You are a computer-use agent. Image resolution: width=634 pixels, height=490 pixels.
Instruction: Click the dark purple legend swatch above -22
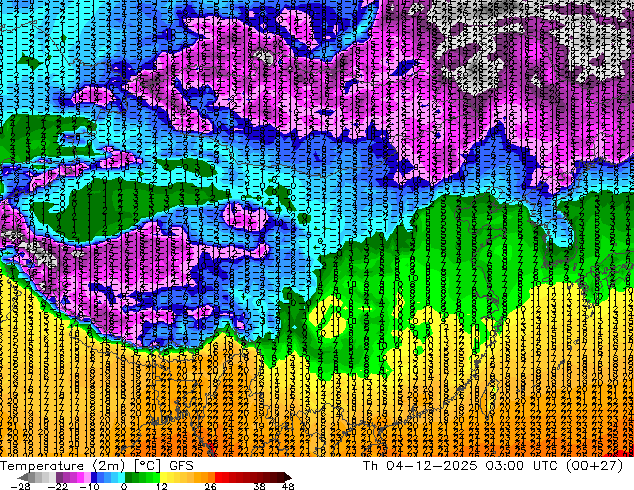point(59,477)
